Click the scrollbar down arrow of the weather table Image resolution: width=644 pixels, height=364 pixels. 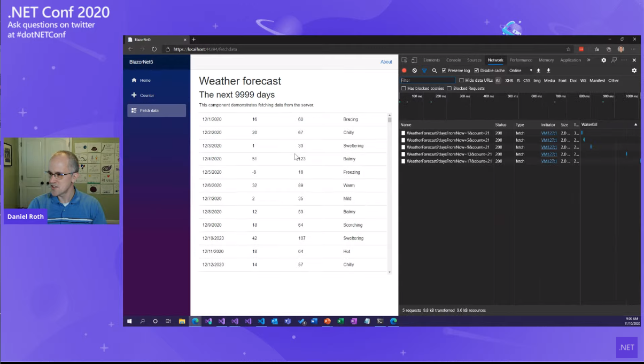[390, 272]
